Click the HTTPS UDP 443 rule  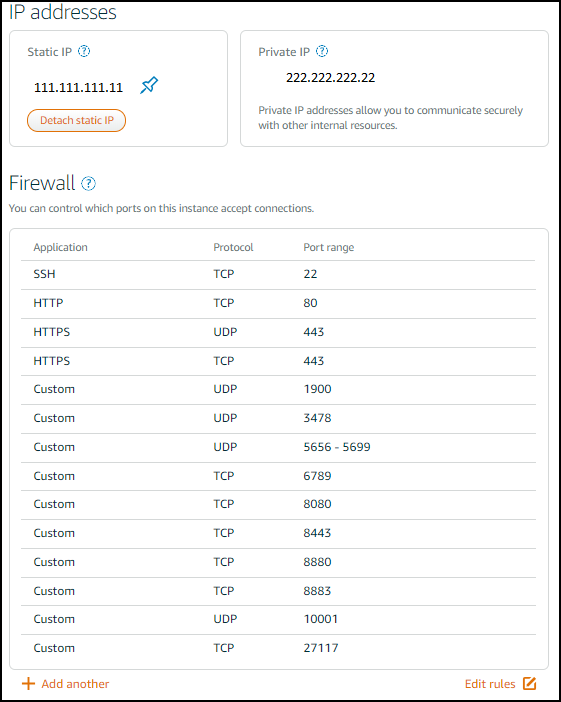point(278,332)
